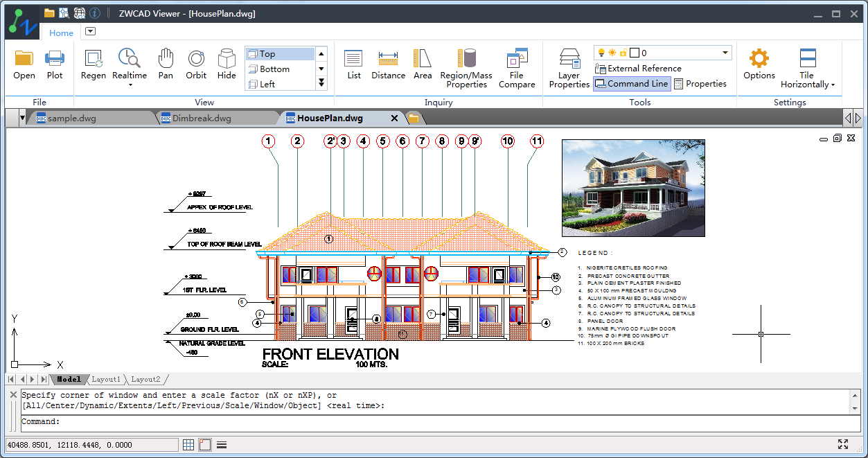
Task: Click the External Reference button
Action: click(x=638, y=69)
